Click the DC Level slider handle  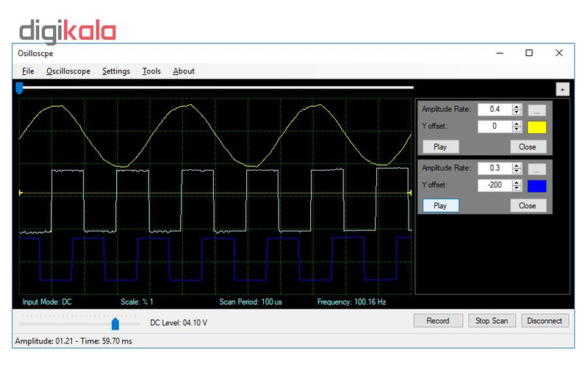pyautogui.click(x=115, y=324)
